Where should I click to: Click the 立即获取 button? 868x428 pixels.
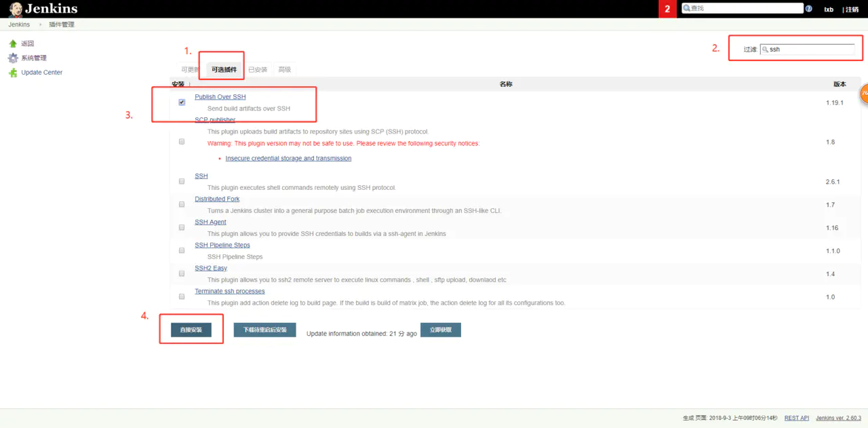pos(440,330)
